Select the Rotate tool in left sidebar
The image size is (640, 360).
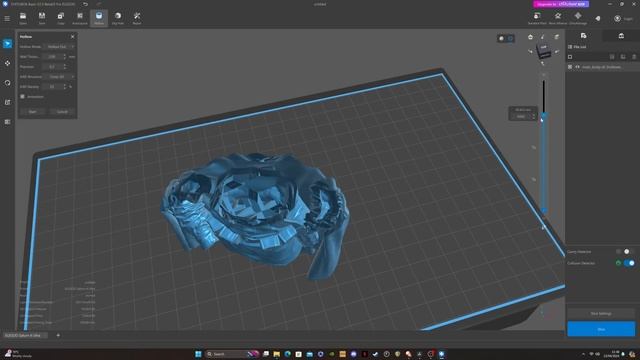point(7,83)
